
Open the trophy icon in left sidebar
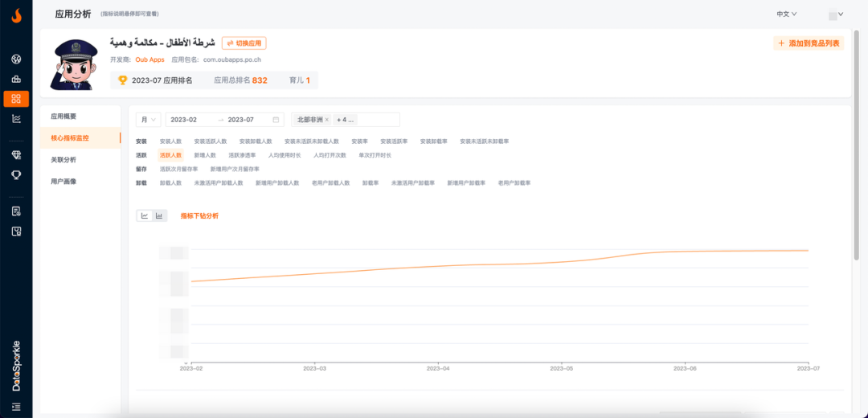click(x=16, y=174)
